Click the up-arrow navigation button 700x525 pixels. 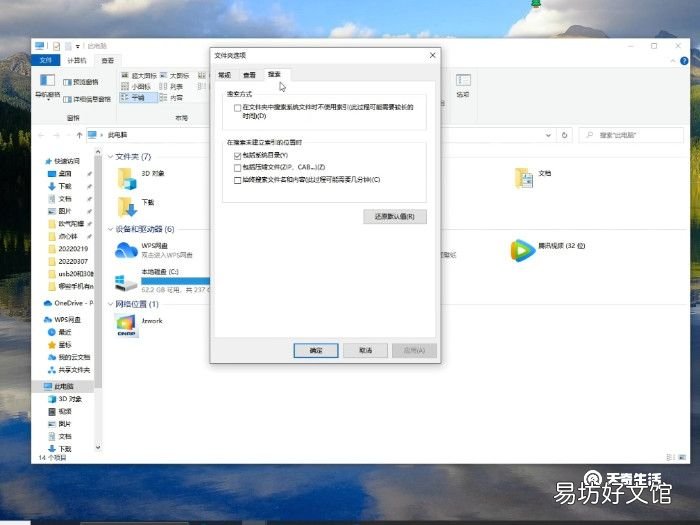point(79,135)
